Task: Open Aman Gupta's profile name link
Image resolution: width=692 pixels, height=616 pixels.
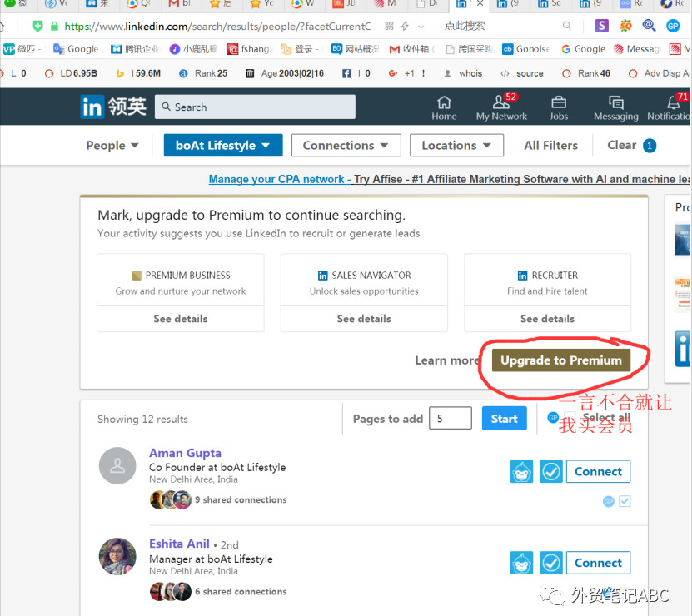Action: (185, 453)
